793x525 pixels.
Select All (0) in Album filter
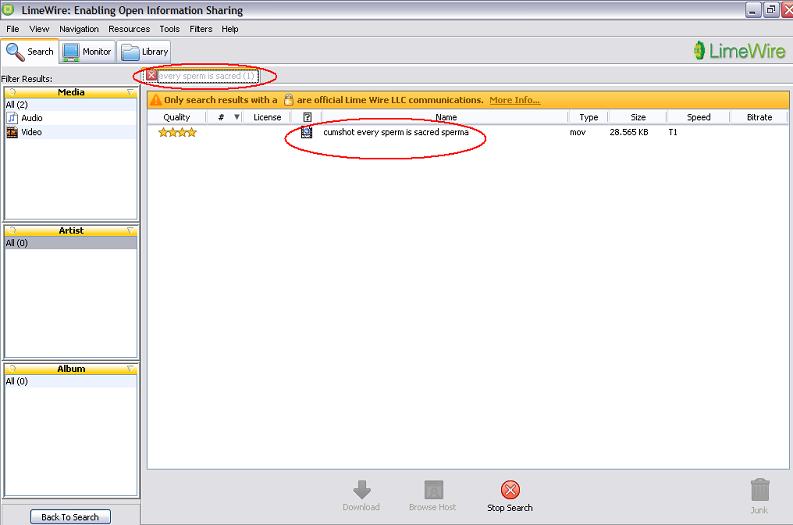point(71,381)
